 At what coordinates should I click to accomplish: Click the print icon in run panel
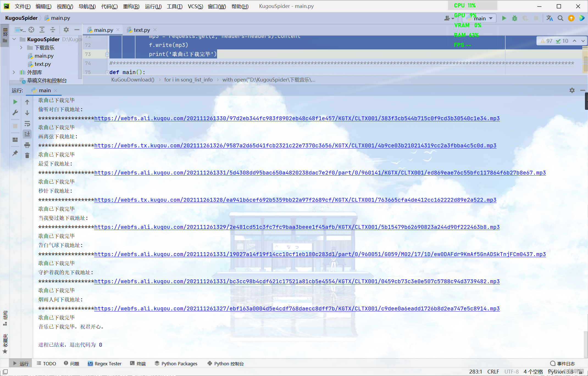click(x=27, y=145)
